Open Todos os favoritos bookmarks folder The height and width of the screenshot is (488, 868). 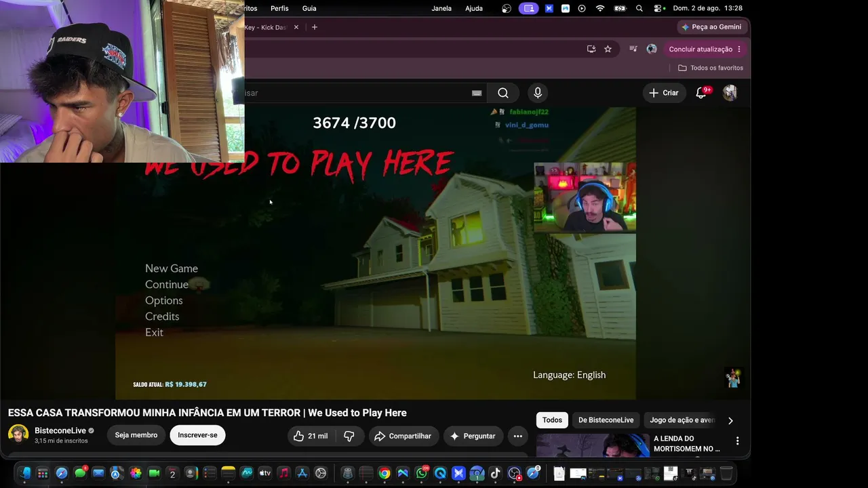(x=711, y=68)
